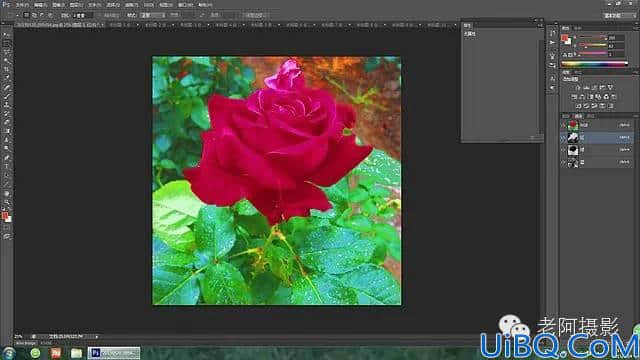Screen dimensions: 640x360
Task: Select the Gradient tool
Action: 7,131
